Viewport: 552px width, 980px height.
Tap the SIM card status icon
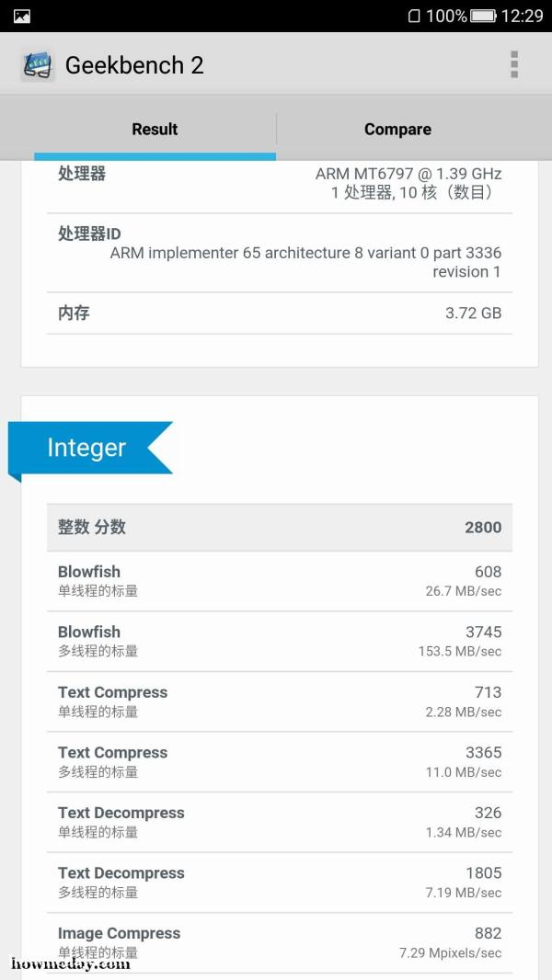[x=413, y=16]
